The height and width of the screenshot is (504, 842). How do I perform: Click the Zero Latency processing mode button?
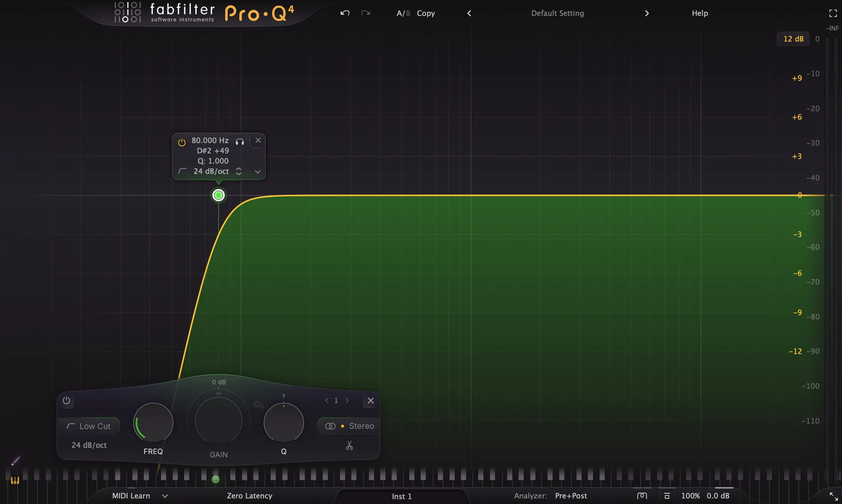pyautogui.click(x=249, y=496)
